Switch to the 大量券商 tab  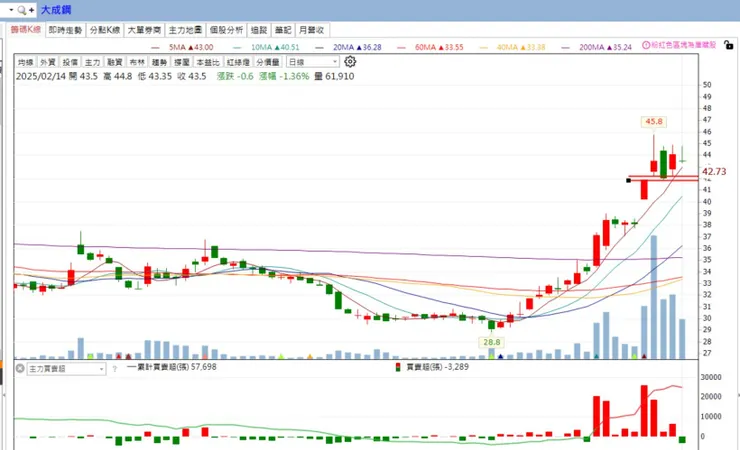tap(144, 30)
